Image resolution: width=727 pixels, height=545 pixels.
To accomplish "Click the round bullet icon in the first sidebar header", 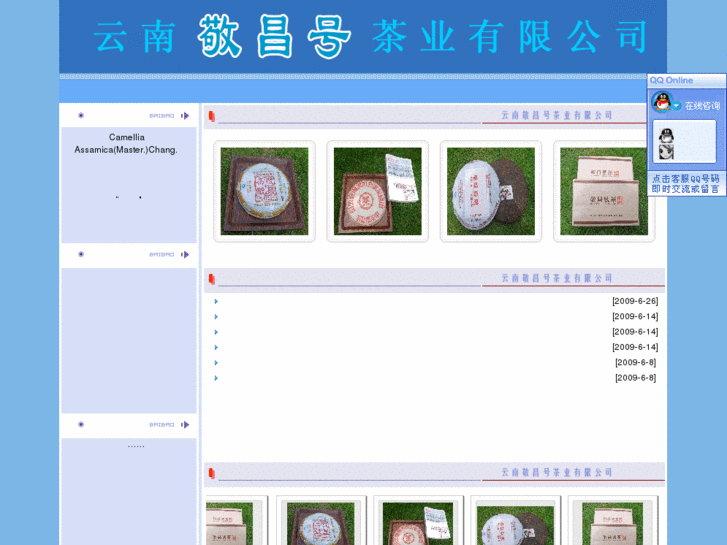I will point(81,115).
